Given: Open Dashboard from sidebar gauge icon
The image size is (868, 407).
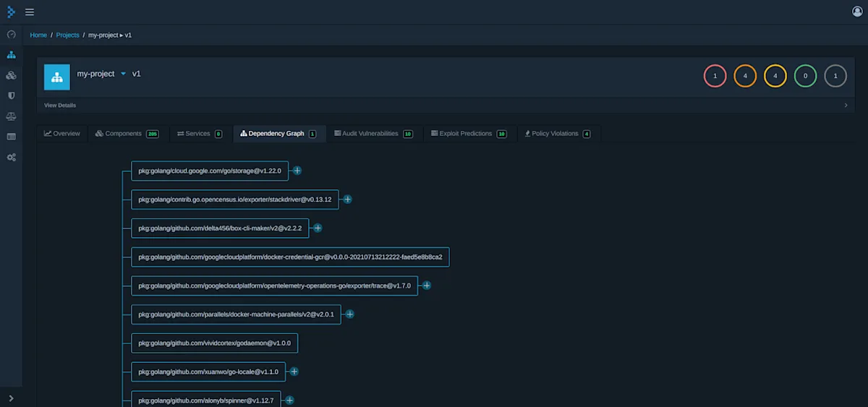Looking at the screenshot, I should pyautogui.click(x=11, y=34).
